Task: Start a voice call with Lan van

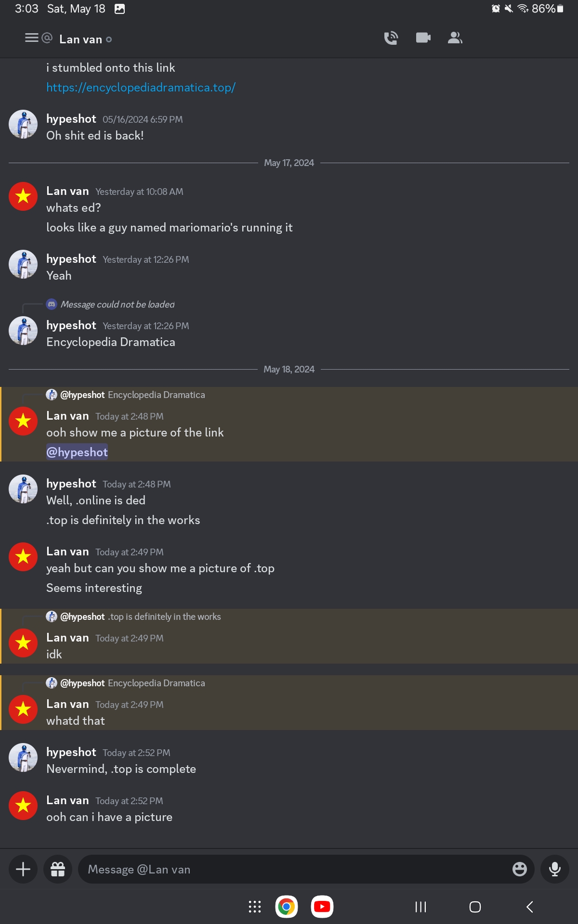Action: coord(391,38)
